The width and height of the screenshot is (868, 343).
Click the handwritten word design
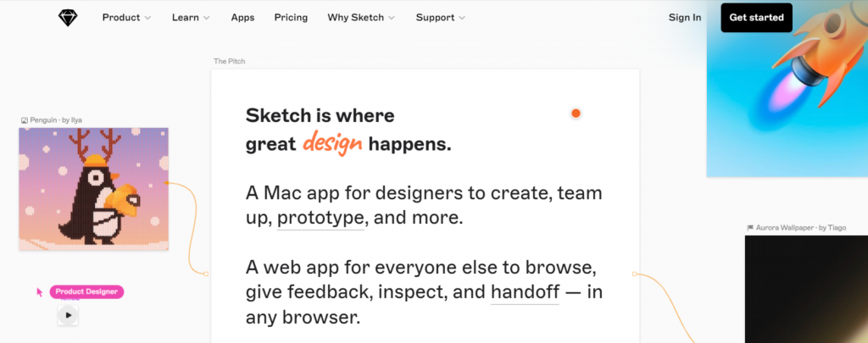coord(332,143)
